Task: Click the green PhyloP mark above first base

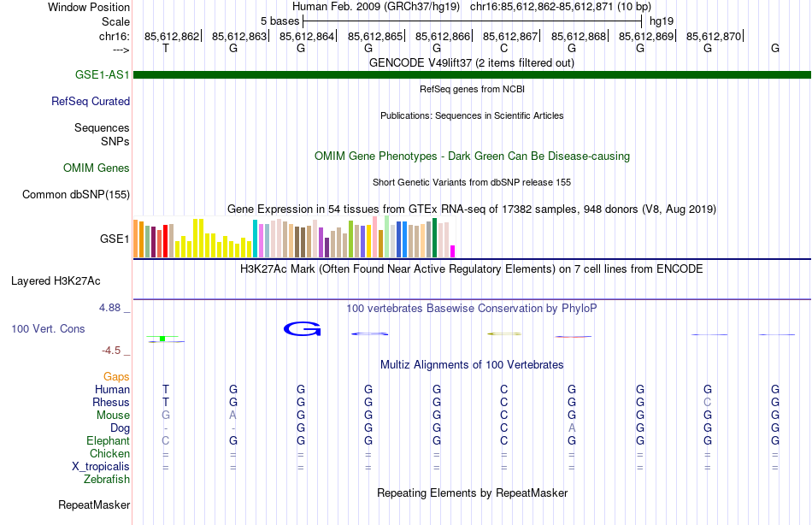Action: point(162,339)
